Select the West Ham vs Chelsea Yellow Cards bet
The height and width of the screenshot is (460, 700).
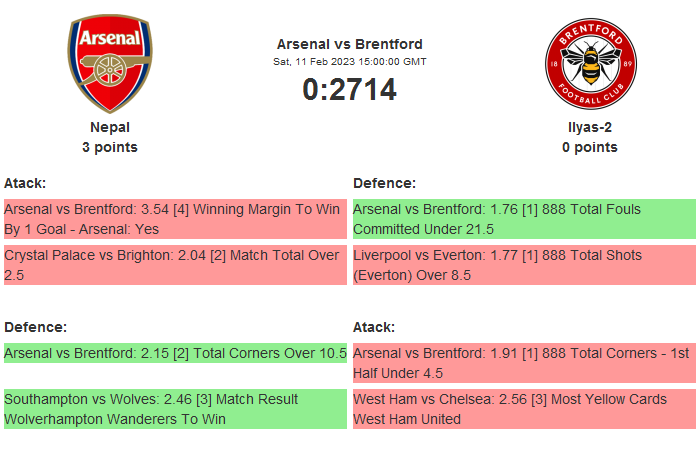(524, 409)
